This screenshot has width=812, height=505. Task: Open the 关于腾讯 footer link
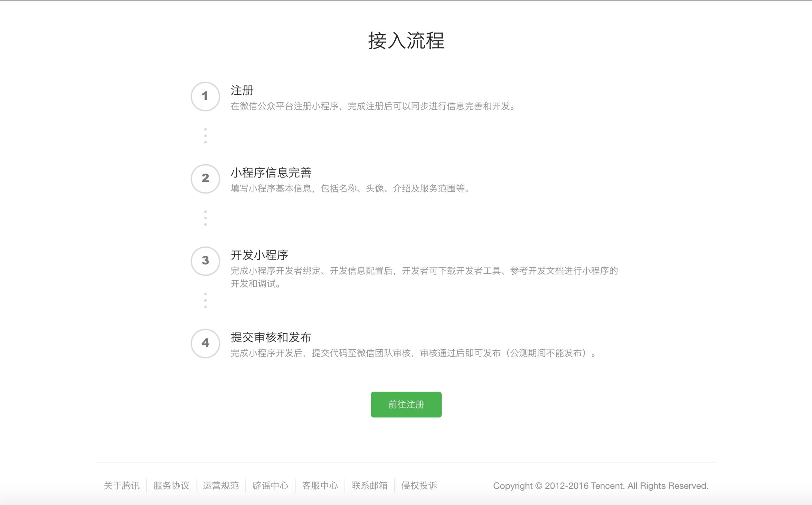coord(122,486)
